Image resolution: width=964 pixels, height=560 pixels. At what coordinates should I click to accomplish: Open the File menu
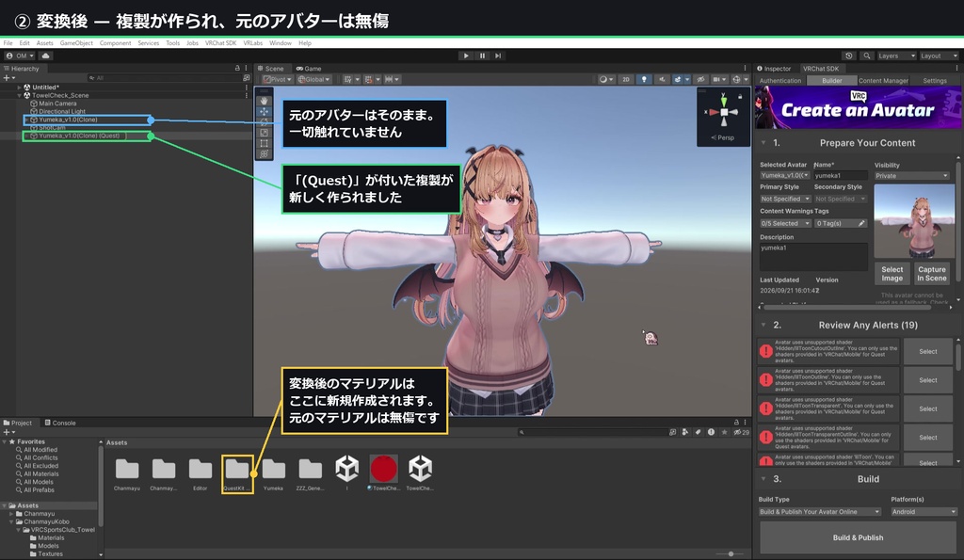point(8,43)
